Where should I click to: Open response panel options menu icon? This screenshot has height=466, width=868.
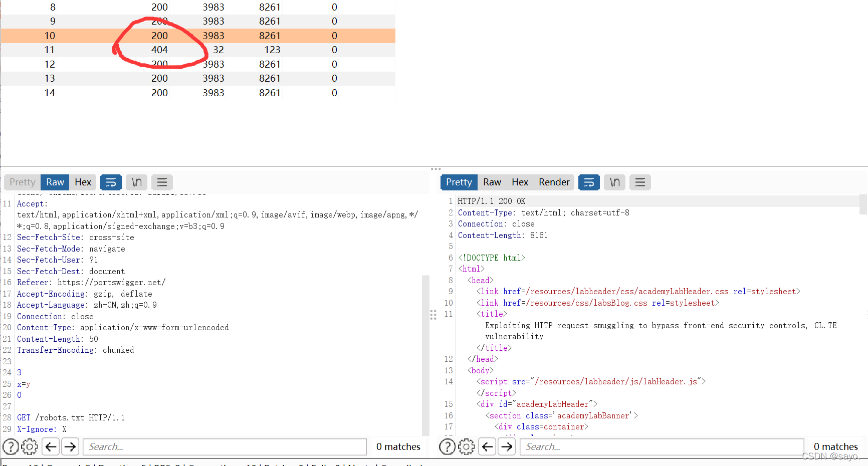tap(640, 182)
